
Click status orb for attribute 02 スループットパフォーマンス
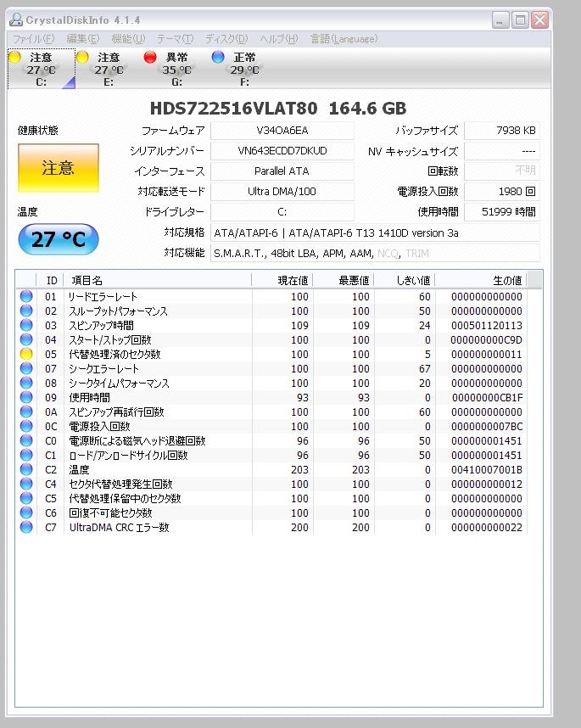point(26,311)
